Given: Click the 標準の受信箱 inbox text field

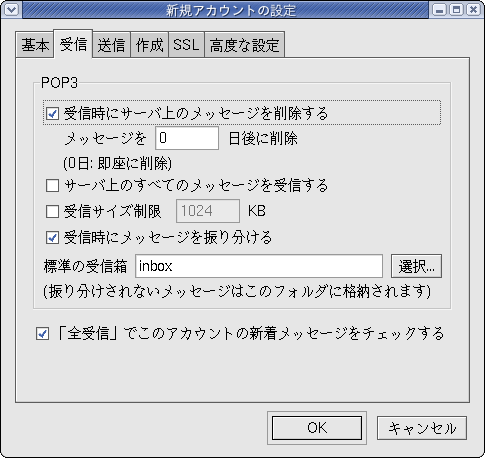Looking at the screenshot, I should click(x=259, y=266).
